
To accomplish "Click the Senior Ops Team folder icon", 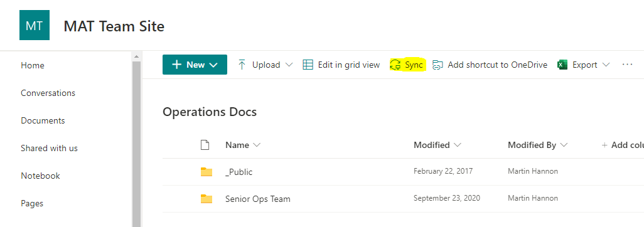I will 206,199.
